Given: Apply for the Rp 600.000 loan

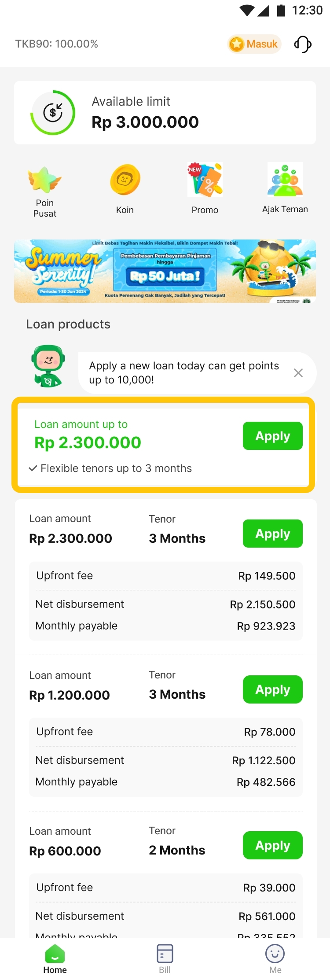Looking at the screenshot, I should coord(272,845).
